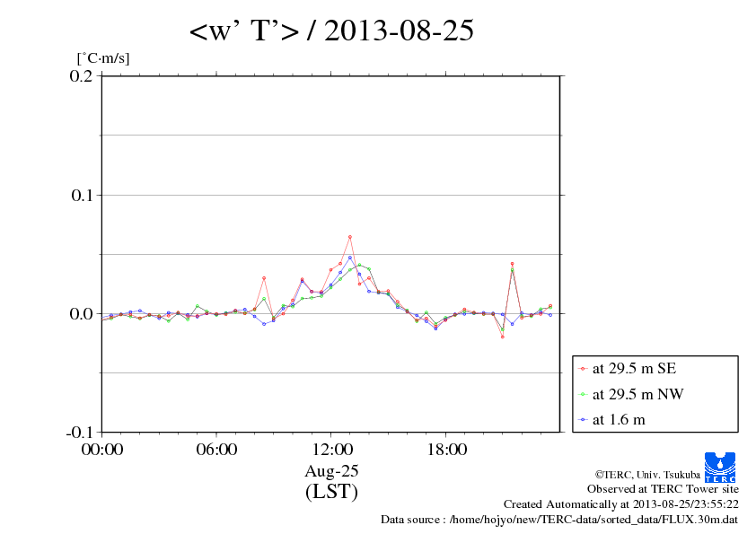This screenshot has height=534, width=756.
Task: Click the red evening spike point near 21:30
Action: tap(512, 264)
